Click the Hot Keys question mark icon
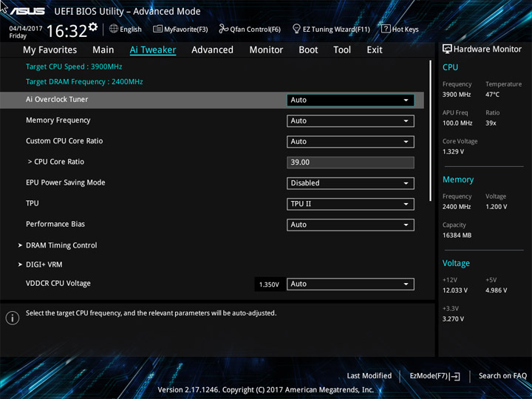The image size is (532, 399). [x=386, y=29]
